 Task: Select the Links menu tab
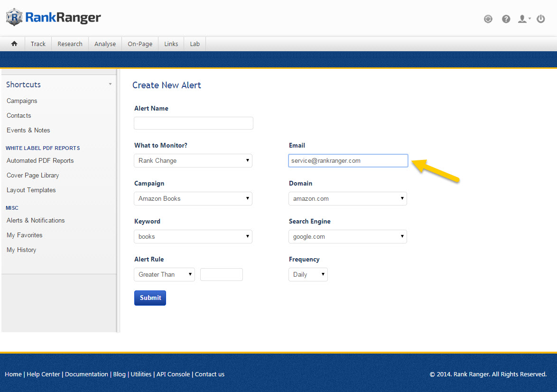point(171,44)
